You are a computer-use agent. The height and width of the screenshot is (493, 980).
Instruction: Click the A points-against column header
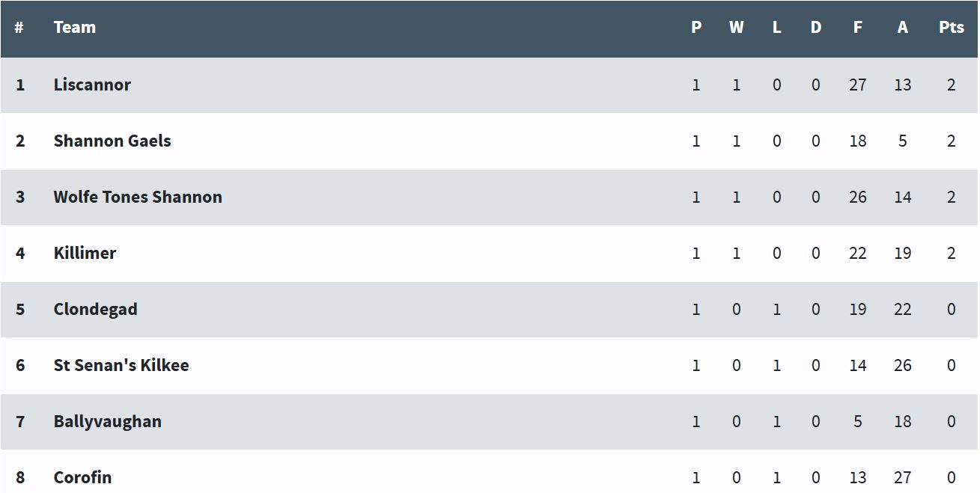pos(902,28)
